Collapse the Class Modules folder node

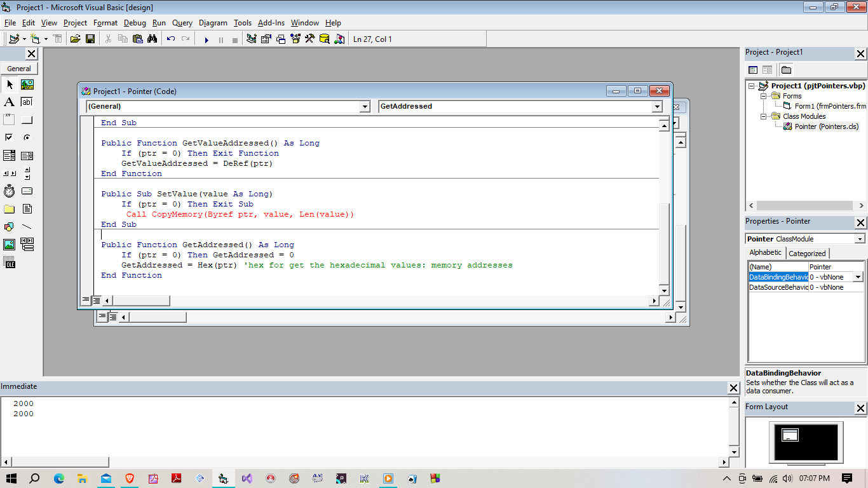tap(764, 116)
